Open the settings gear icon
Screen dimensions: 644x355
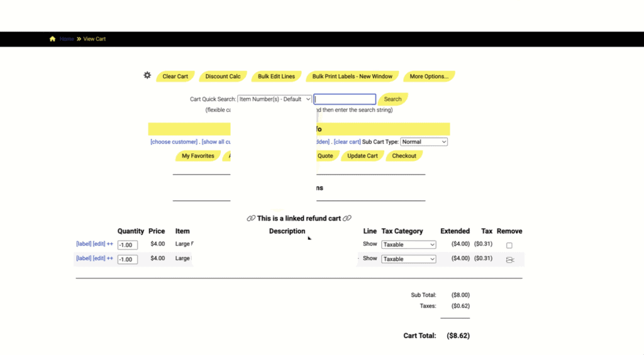point(147,75)
